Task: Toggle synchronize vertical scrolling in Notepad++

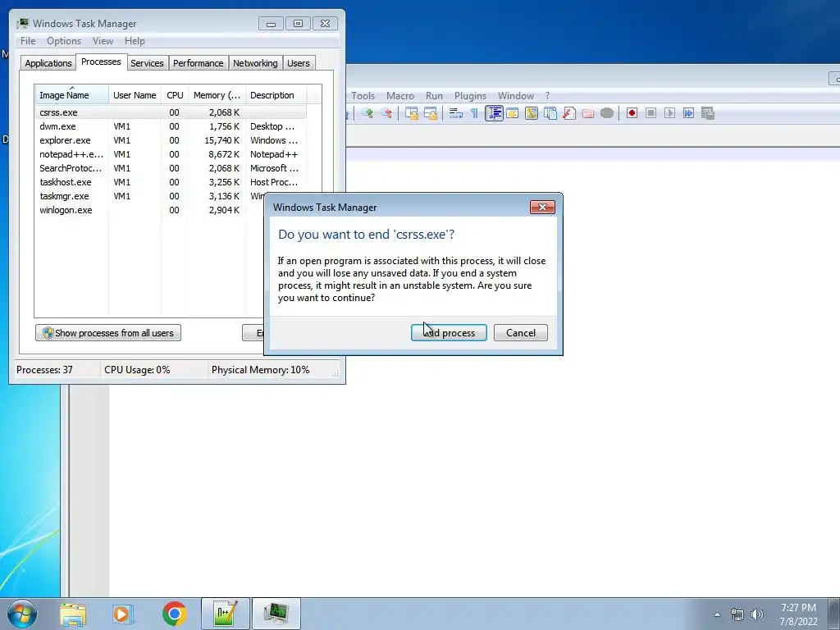Action: [x=412, y=113]
